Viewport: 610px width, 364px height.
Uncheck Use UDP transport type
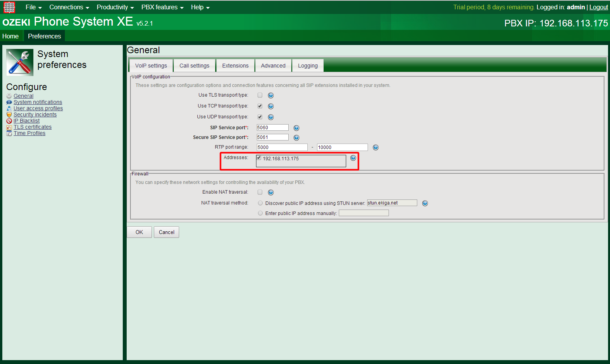pyautogui.click(x=260, y=117)
